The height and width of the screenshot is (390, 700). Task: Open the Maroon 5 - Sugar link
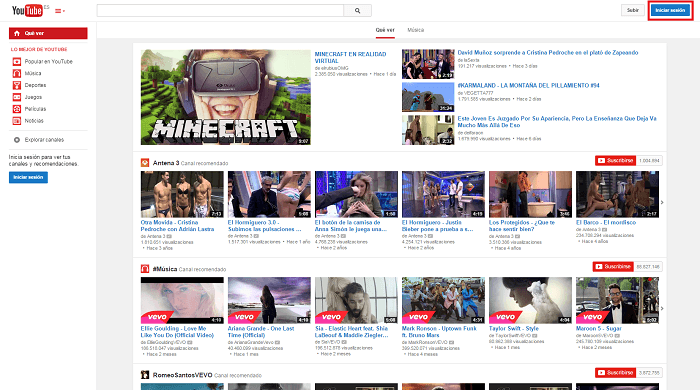click(599, 328)
